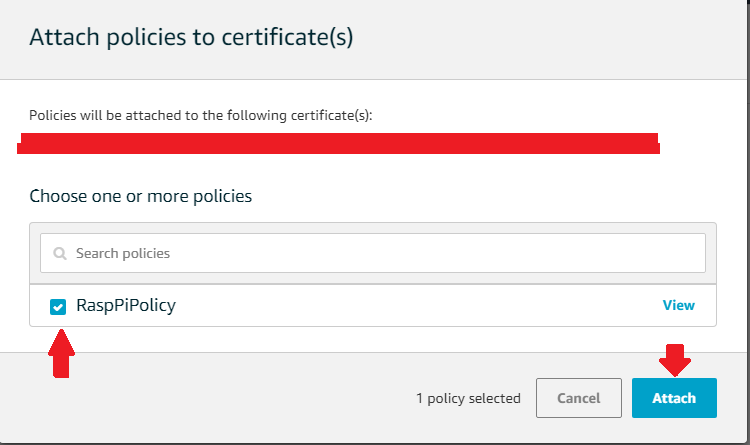Select the RaspPiPolicy policy name
Screen dimensions: 750x445
tap(126, 306)
